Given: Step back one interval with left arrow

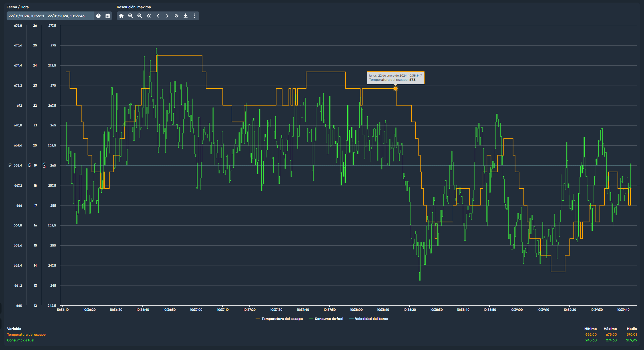Looking at the screenshot, I should pos(158,16).
